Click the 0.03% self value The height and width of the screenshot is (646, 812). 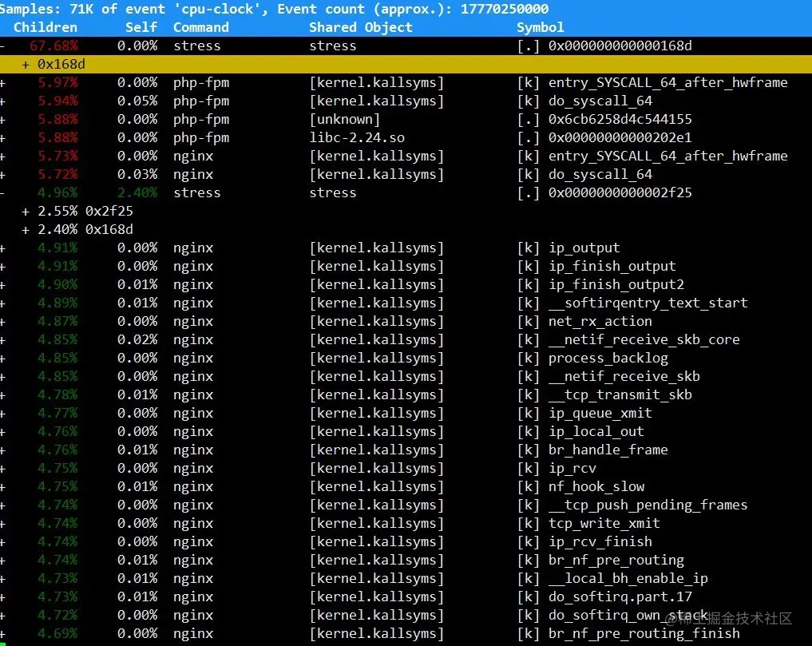point(137,175)
